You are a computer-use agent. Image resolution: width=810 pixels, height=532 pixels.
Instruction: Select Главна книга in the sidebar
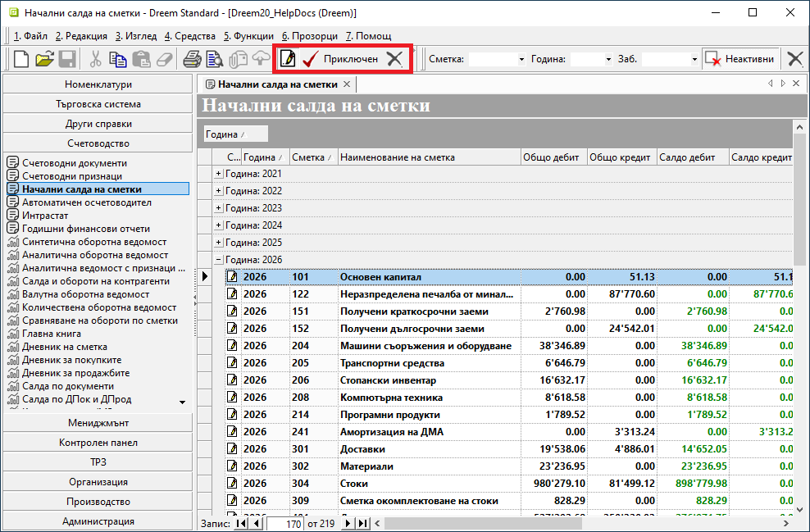click(x=51, y=334)
